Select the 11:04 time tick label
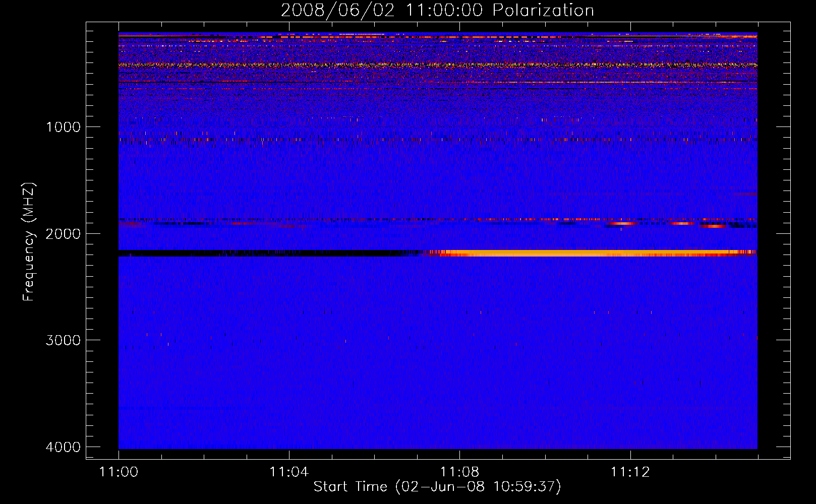This screenshot has width=816, height=504. (x=288, y=472)
